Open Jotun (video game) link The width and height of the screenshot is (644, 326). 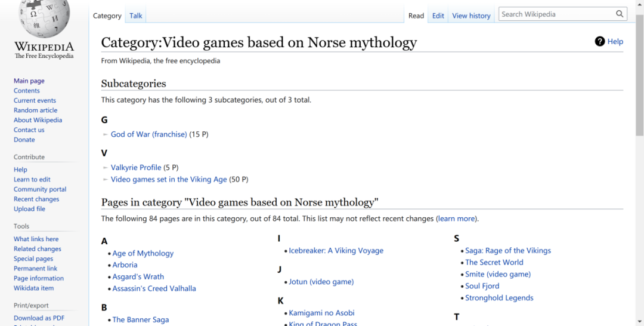click(321, 282)
